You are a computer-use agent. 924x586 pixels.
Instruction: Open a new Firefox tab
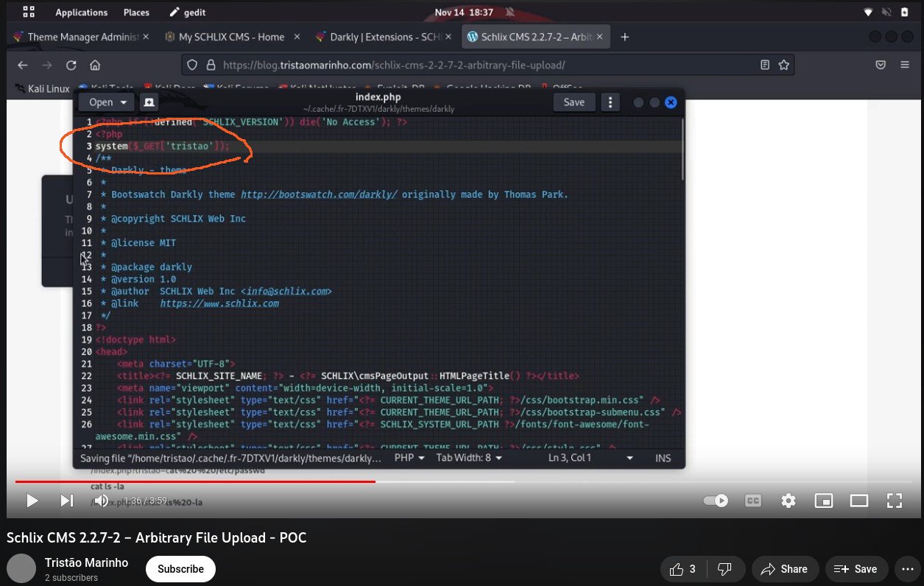(624, 37)
